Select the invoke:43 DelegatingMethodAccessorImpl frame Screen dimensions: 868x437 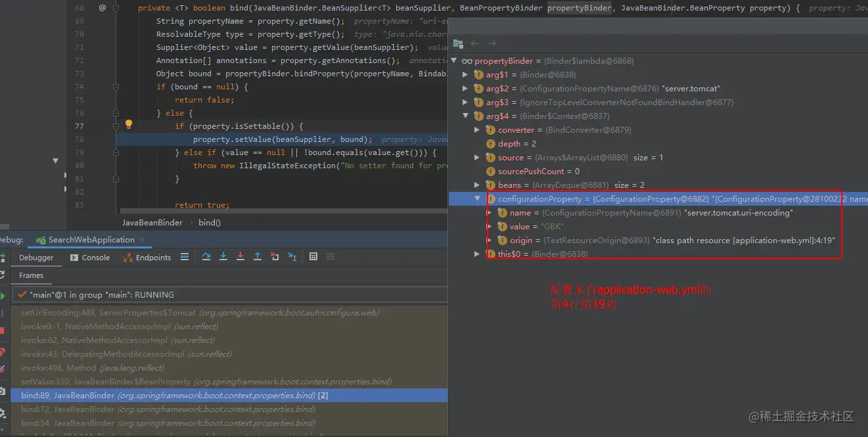click(x=229, y=354)
